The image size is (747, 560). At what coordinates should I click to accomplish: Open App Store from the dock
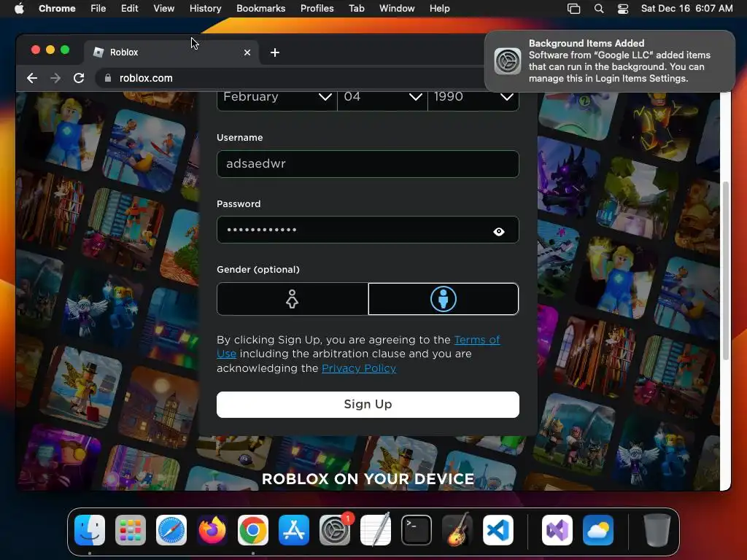(294, 530)
